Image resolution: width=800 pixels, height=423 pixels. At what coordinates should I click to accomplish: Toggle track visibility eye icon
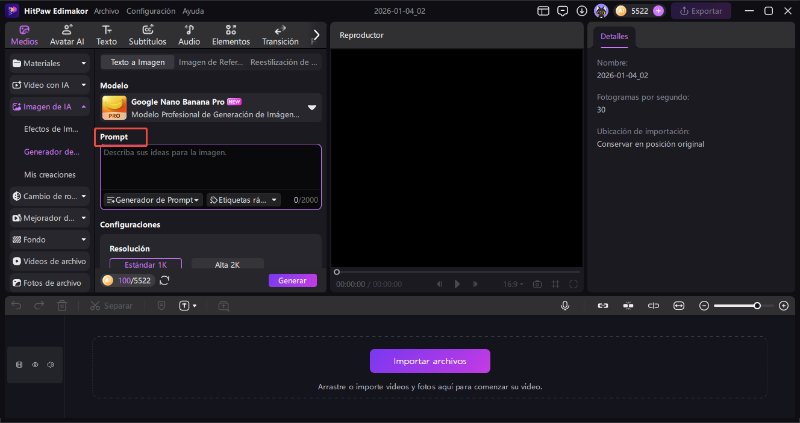point(35,365)
